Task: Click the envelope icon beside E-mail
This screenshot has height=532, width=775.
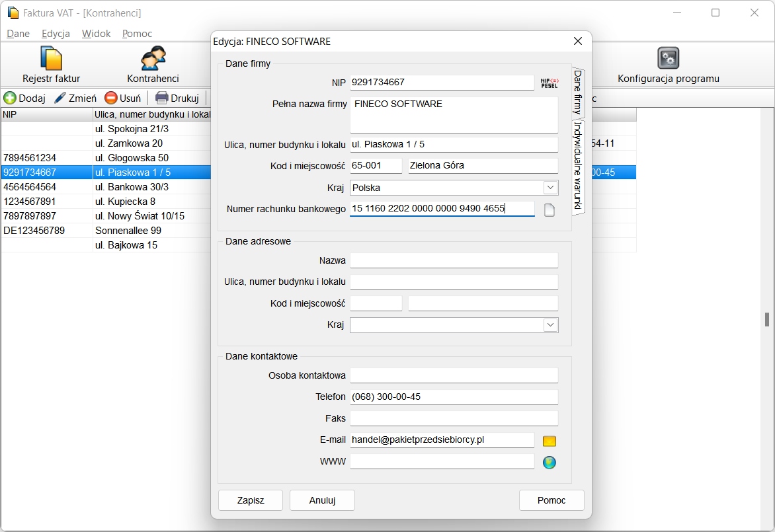Action: point(549,441)
